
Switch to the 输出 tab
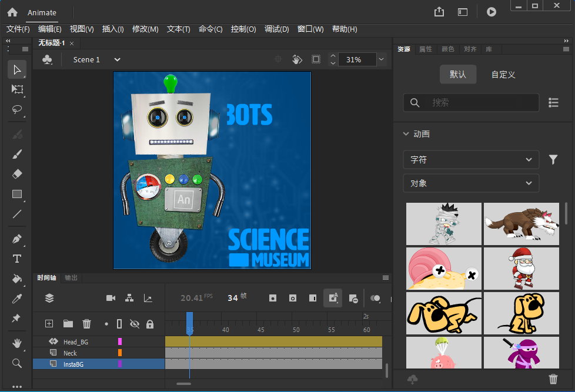coord(71,277)
